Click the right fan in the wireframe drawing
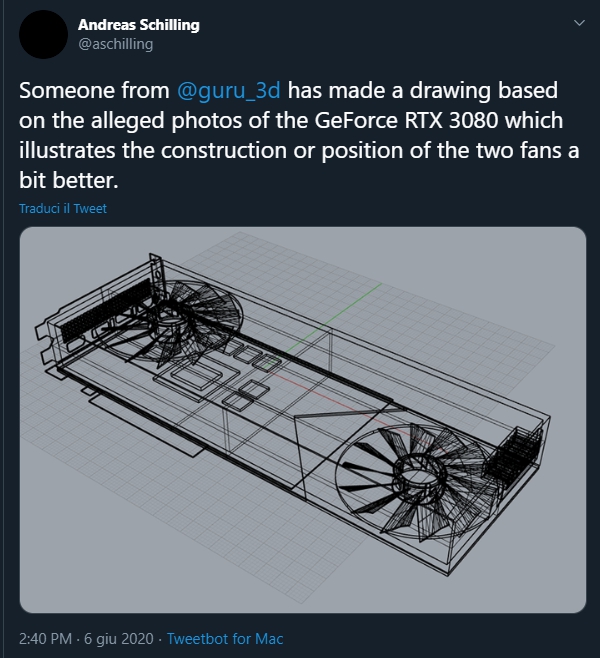This screenshot has height=658, width=600. [415, 483]
